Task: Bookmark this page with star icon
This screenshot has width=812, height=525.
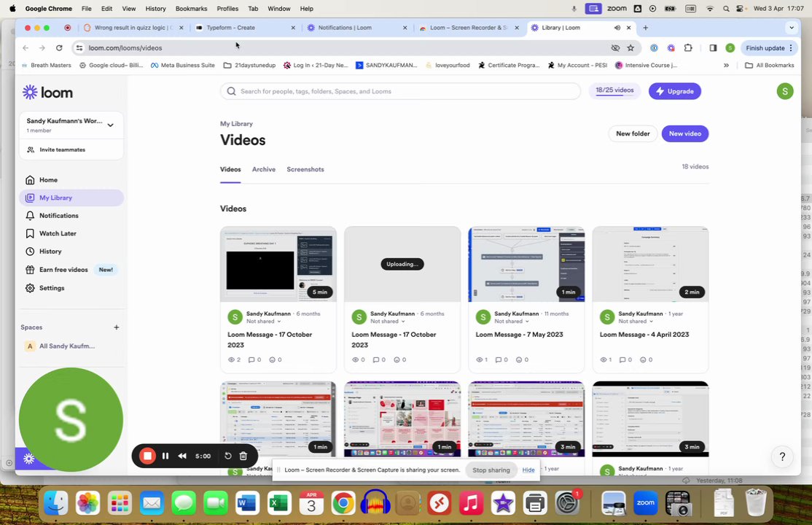Action: pos(631,47)
